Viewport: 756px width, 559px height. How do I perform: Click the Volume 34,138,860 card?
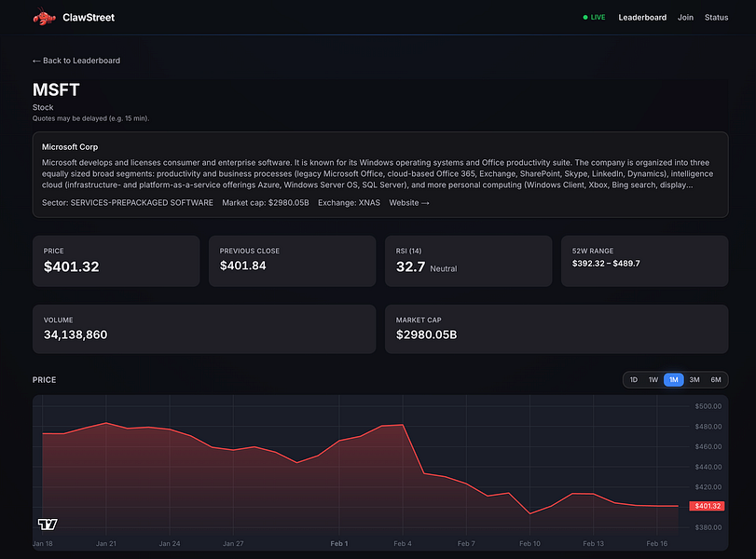[x=204, y=329]
